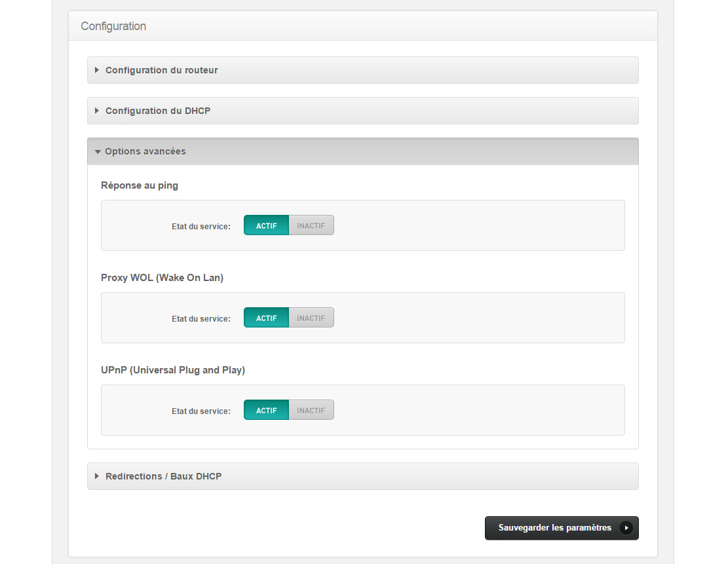This screenshot has width=728, height=564.
Task: Expand the Configuration du DHCP section
Action: point(158,111)
